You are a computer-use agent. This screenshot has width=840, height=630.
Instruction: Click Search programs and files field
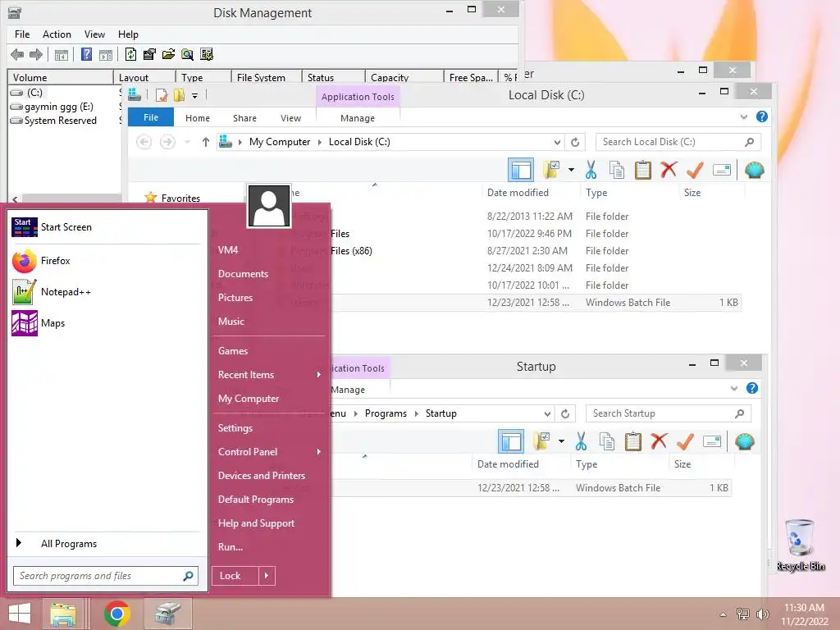coord(106,576)
